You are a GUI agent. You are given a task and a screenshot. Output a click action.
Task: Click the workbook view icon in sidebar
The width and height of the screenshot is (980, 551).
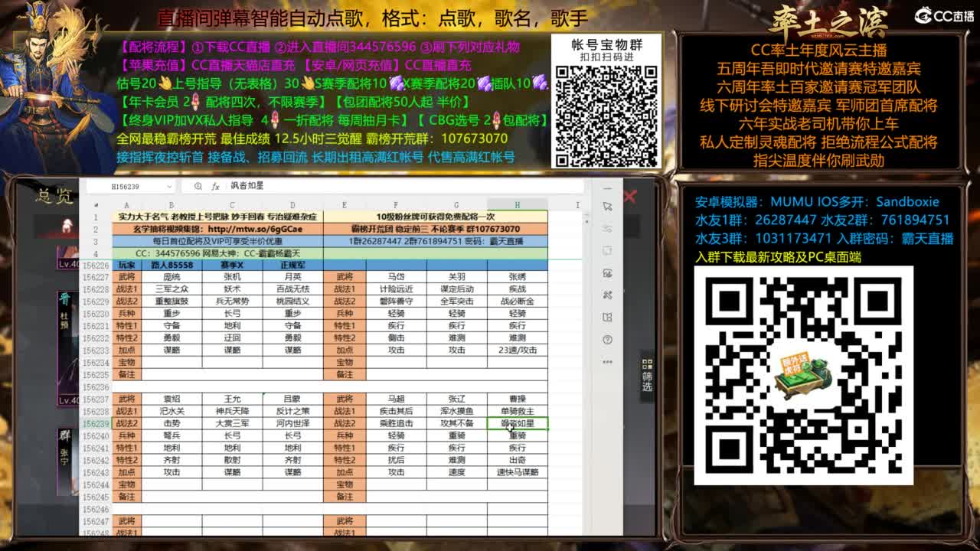606,318
